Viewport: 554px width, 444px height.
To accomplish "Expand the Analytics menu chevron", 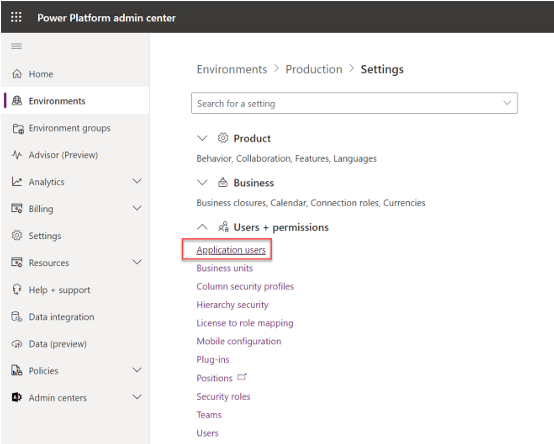I will 137,181.
